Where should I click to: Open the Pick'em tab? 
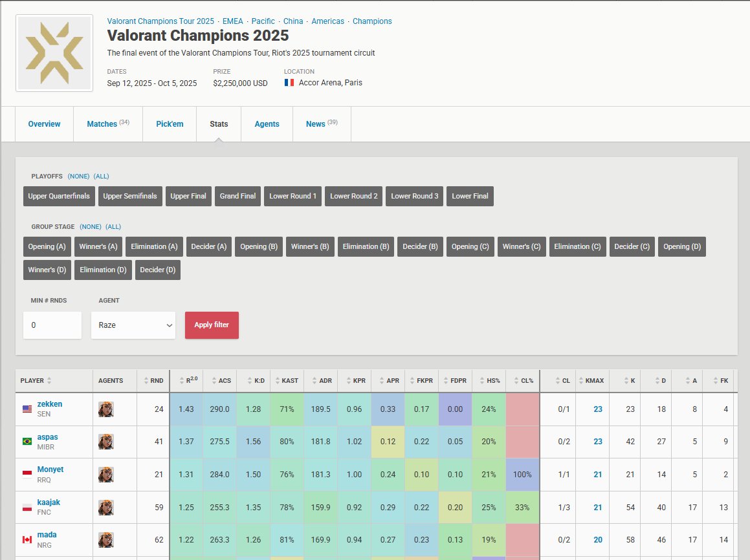(x=170, y=124)
